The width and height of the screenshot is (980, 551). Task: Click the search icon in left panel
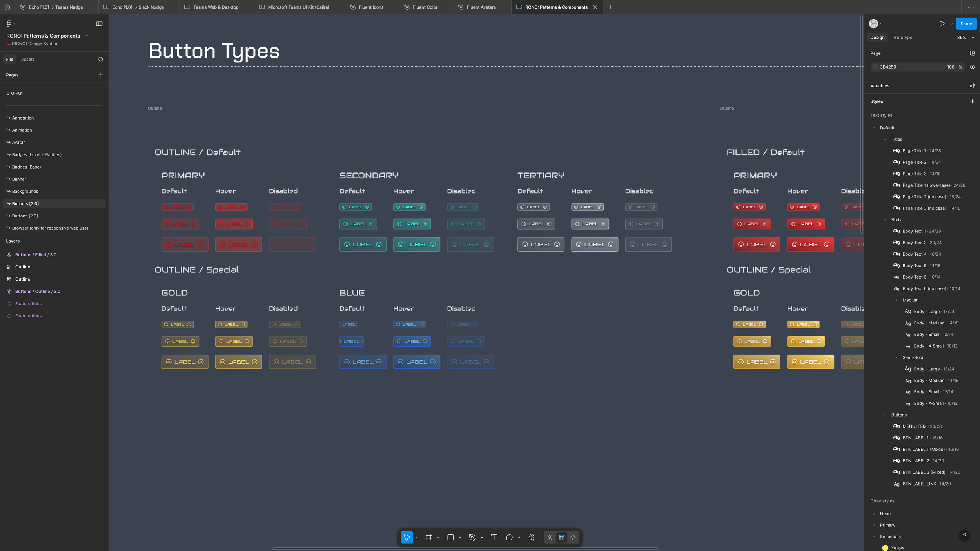coord(101,60)
